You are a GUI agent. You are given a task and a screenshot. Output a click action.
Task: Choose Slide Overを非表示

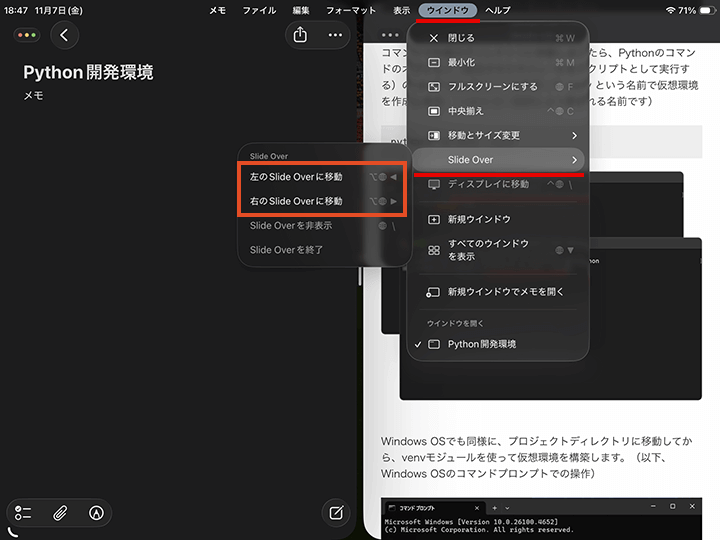click(323, 225)
